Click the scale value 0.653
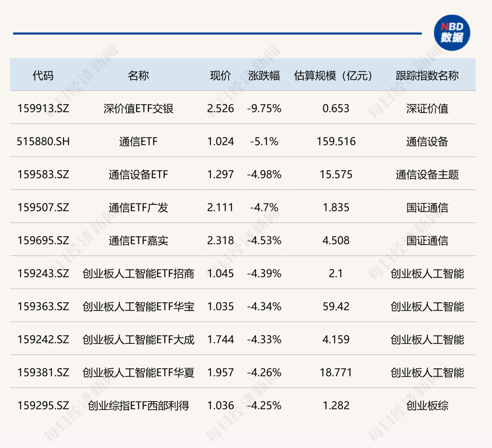 [x=336, y=108]
